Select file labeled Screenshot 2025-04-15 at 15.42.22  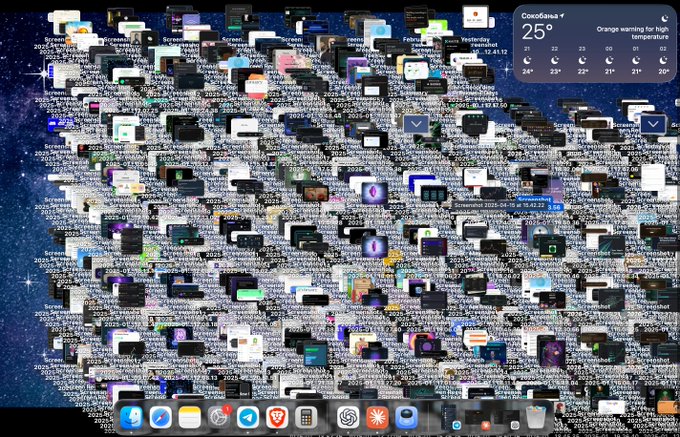(x=498, y=206)
